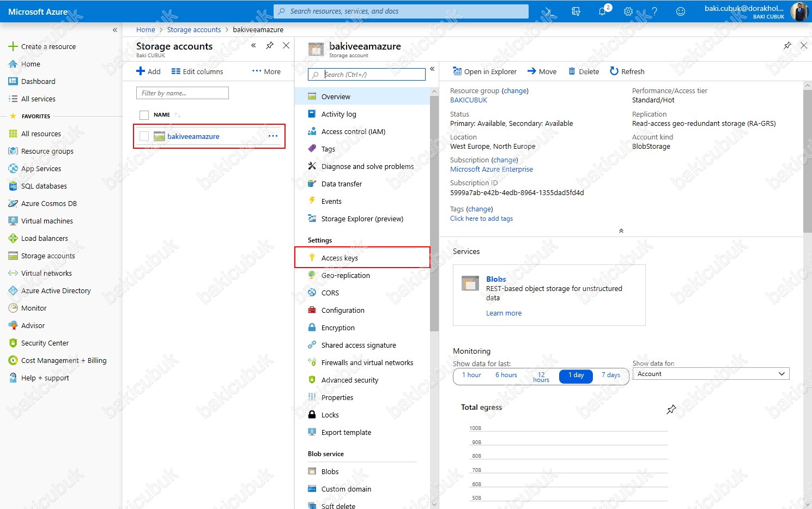Open Activity log menu item
The width and height of the screenshot is (812, 509).
(362, 114)
